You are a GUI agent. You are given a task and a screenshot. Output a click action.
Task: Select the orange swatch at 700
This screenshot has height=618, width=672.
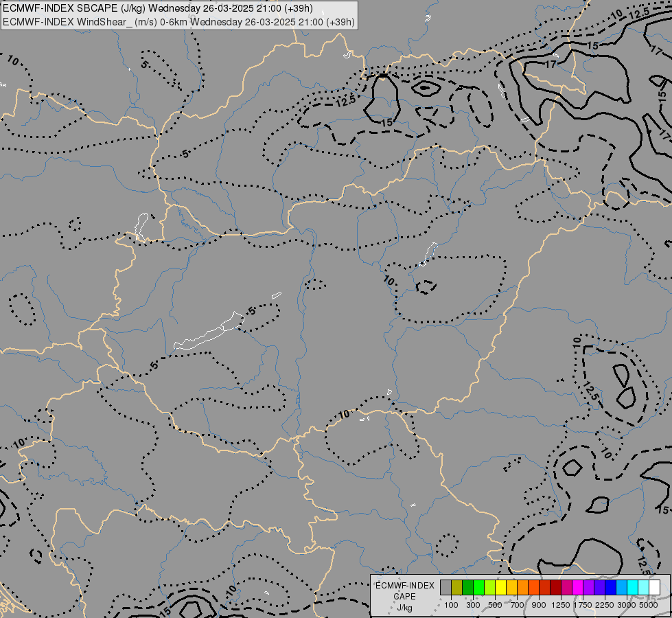522,588
